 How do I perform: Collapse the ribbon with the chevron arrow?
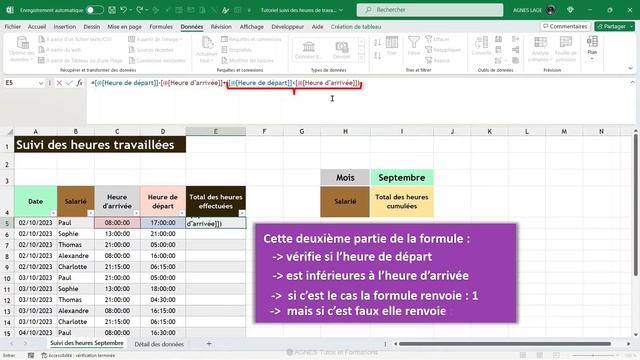click(631, 69)
